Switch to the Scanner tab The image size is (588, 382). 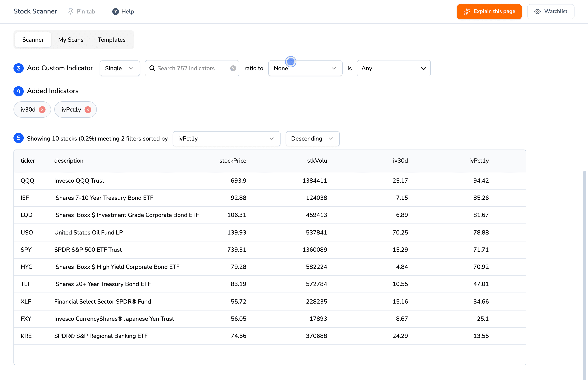33,40
